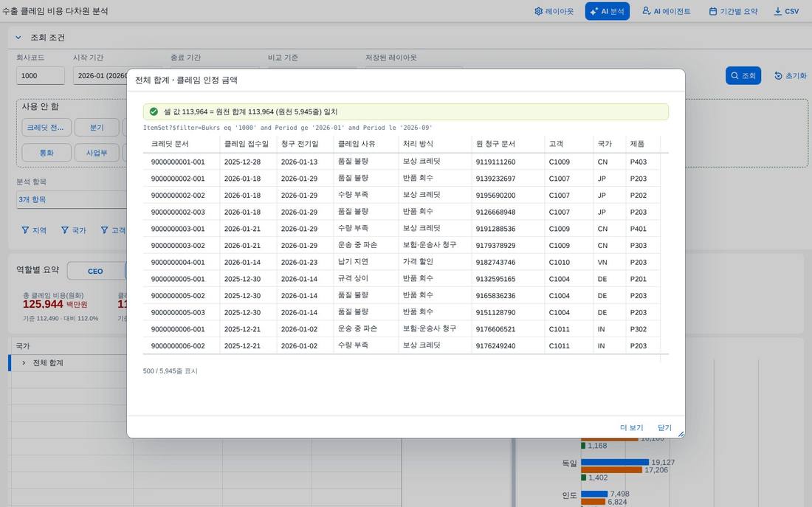812x507 pixels.
Task: Select the CEO role summary tab
Action: tap(95, 272)
